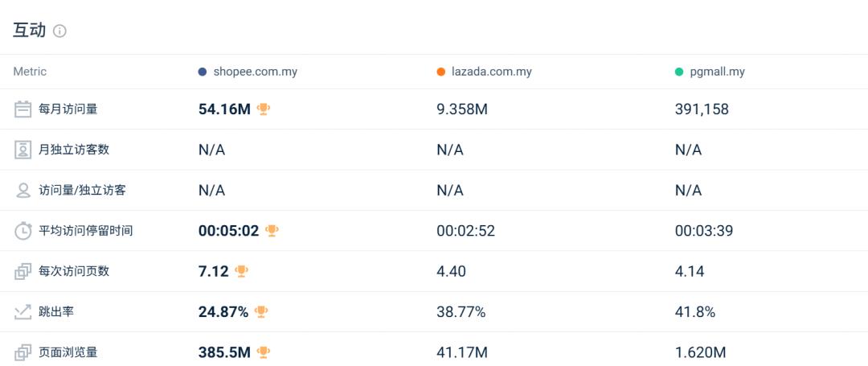
Task: Click the pages icon for 页面浏览量
Action: 23,352
